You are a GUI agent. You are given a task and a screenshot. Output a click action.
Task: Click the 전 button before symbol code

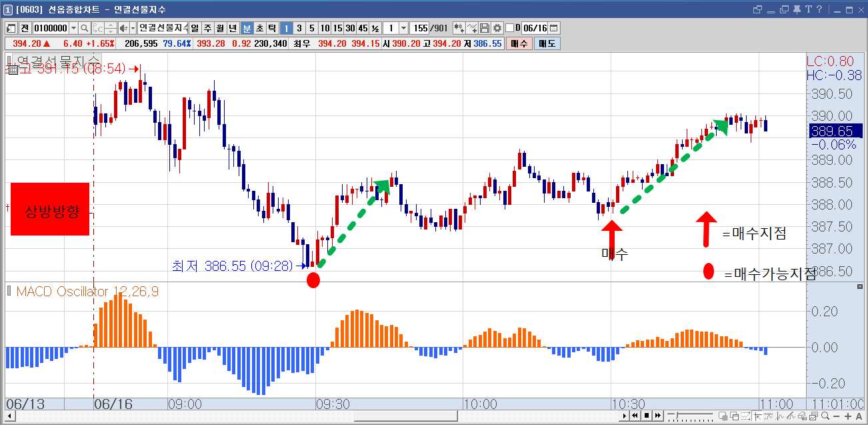[25, 28]
